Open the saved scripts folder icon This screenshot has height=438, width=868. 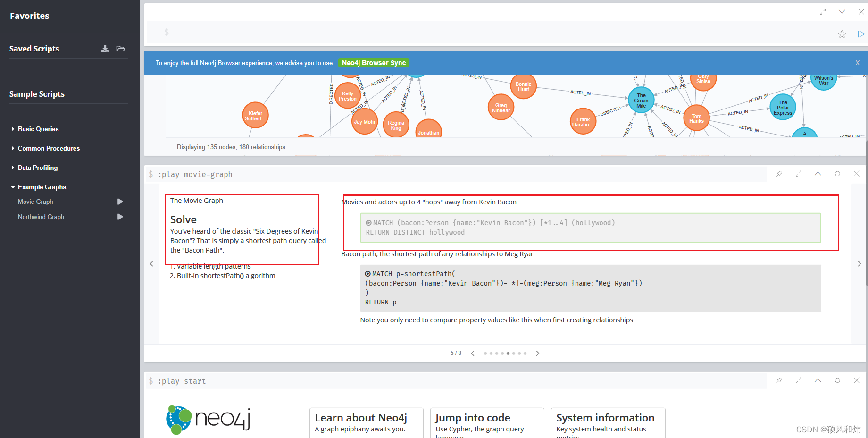[121, 49]
